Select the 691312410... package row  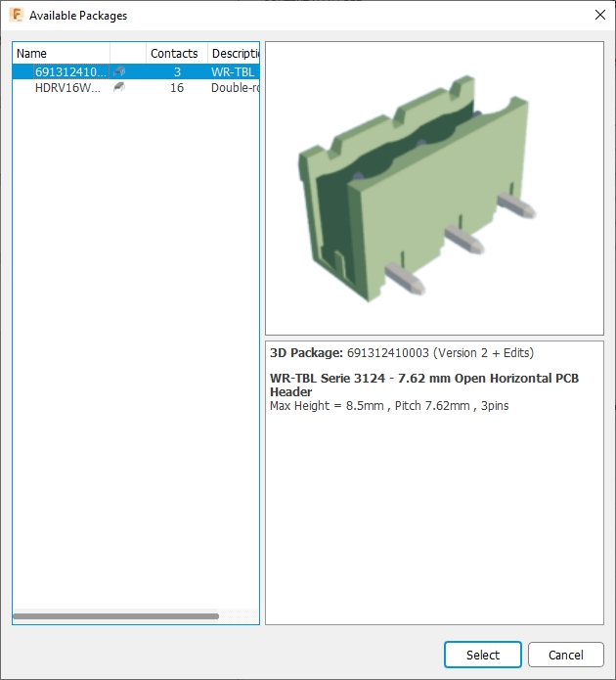(x=136, y=71)
